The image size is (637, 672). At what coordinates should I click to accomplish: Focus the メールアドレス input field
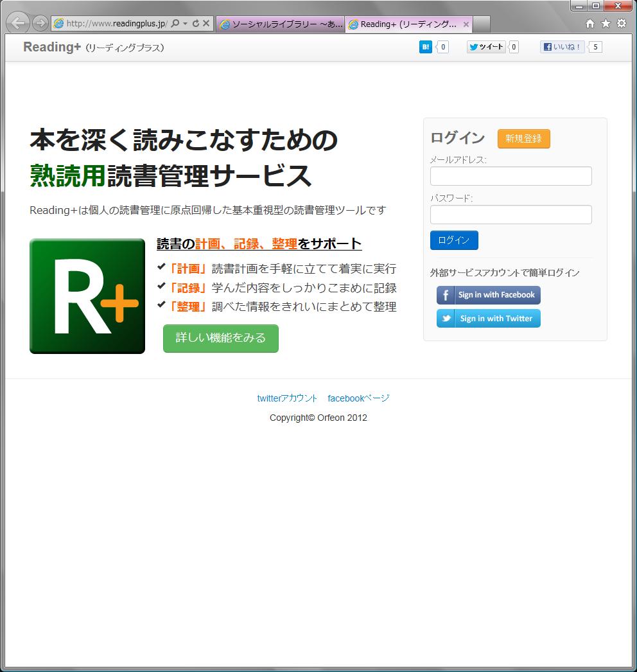tap(510, 176)
